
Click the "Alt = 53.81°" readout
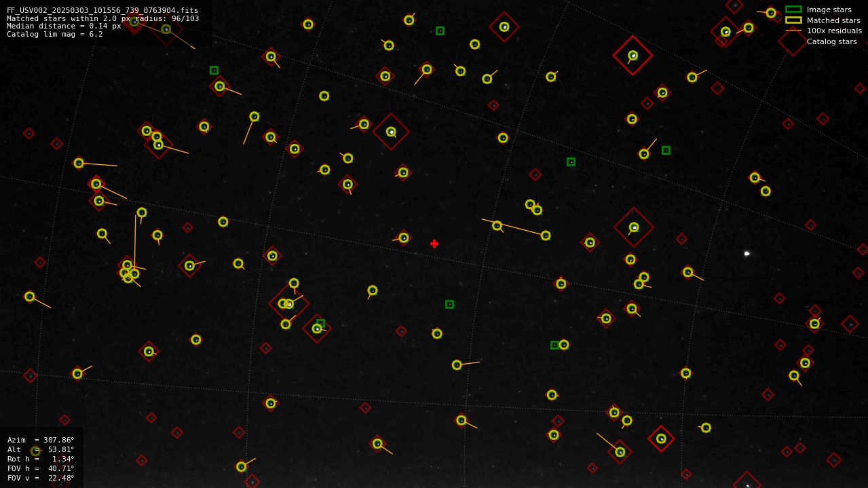[x=41, y=449]
